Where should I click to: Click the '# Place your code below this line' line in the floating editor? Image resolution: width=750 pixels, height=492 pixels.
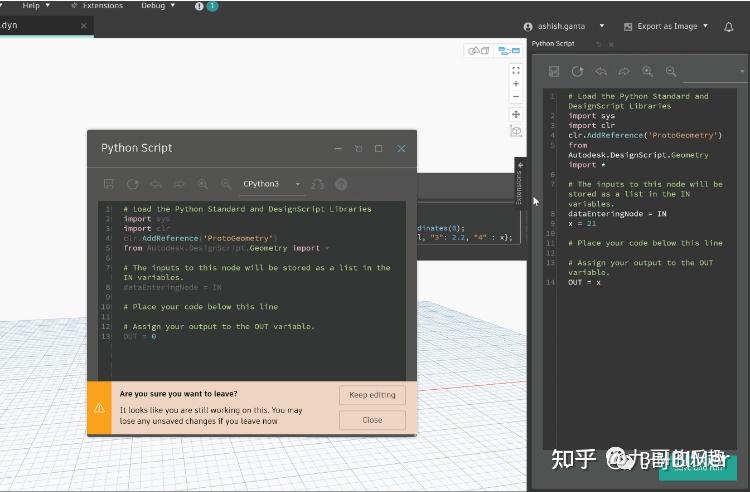click(x=200, y=307)
